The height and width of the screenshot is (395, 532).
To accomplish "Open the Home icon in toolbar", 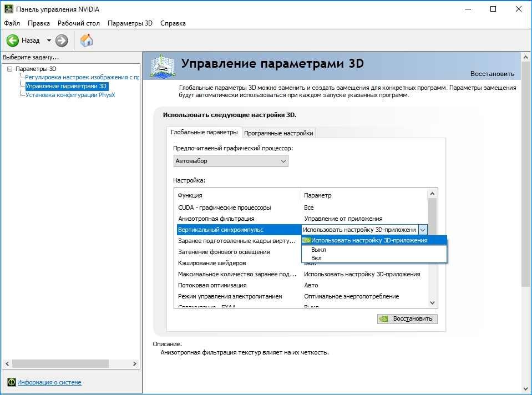I will [x=87, y=40].
